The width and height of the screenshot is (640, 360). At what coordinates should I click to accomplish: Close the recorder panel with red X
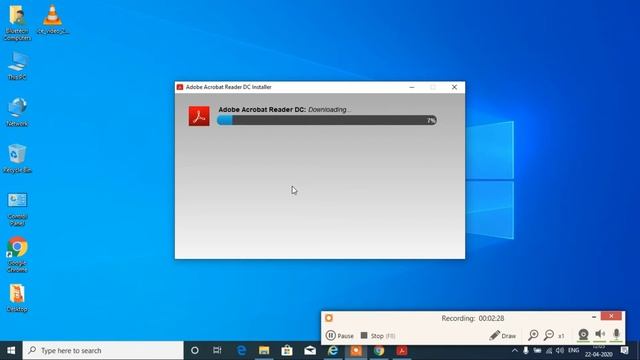(x=611, y=316)
